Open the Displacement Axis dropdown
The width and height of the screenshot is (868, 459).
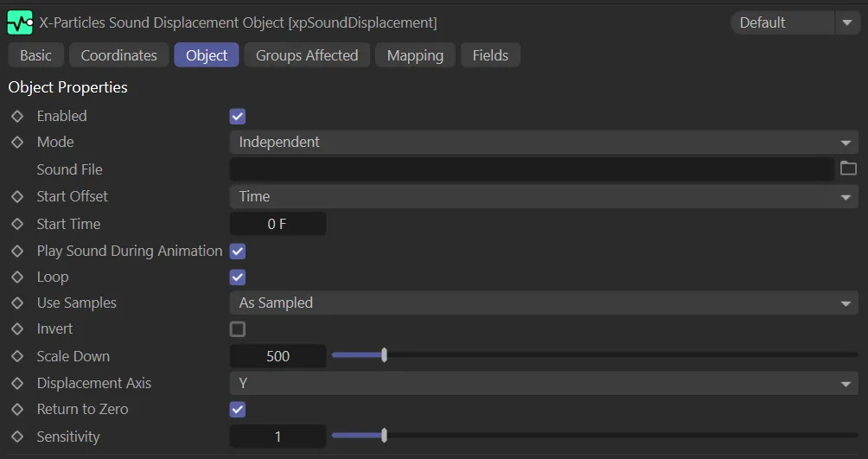pyautogui.click(x=543, y=383)
